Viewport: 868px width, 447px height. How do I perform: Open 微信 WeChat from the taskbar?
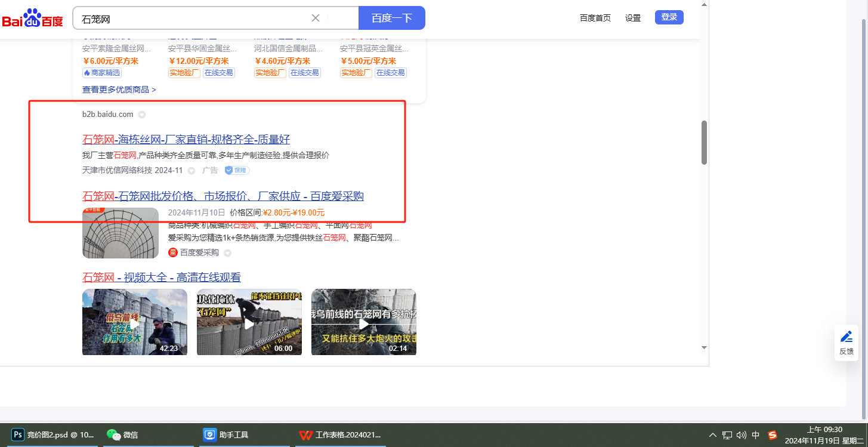point(122,435)
